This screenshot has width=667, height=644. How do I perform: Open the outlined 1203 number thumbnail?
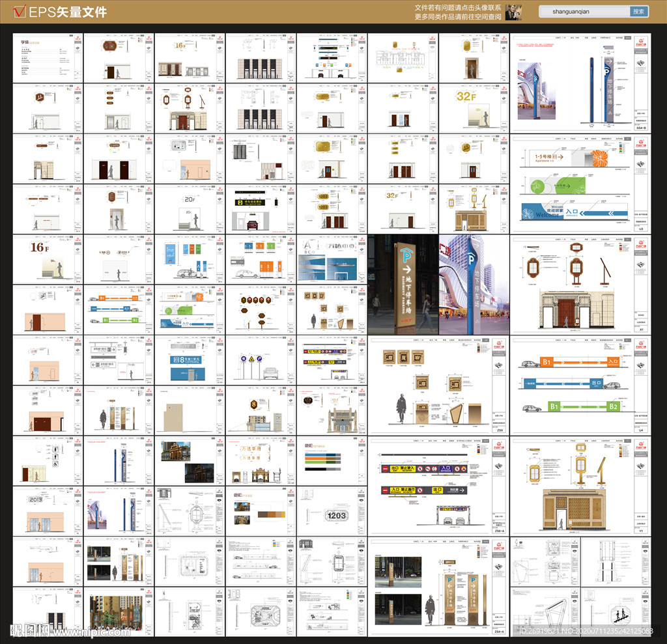(332, 511)
